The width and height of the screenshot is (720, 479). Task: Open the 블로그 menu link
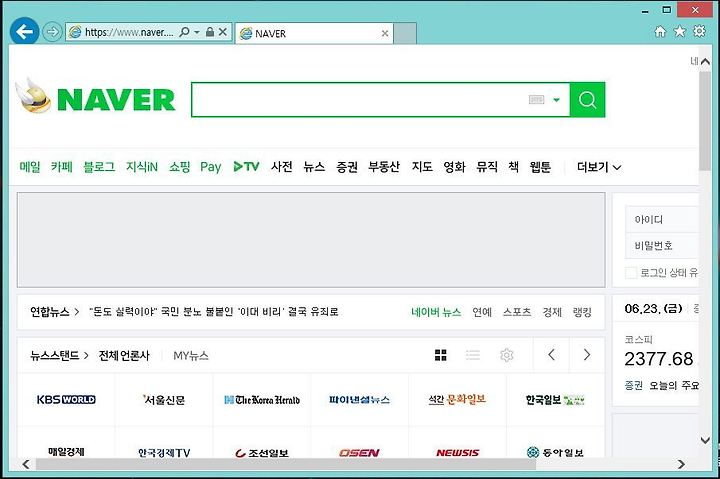[99, 167]
